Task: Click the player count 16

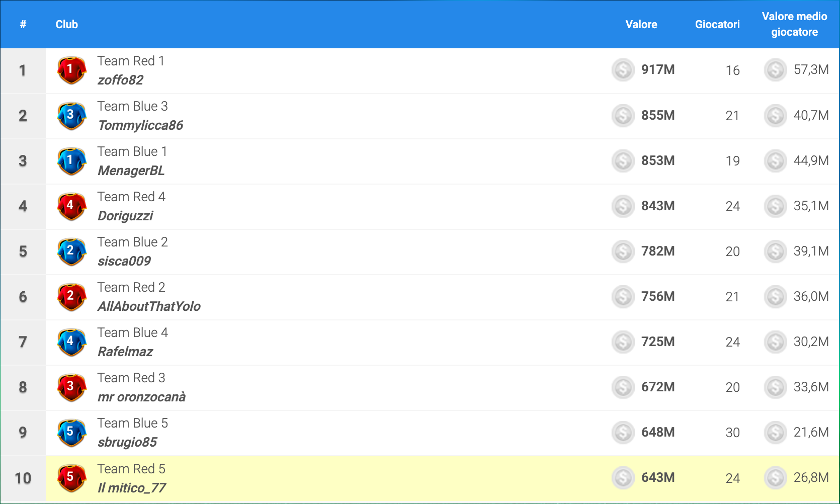Action: coord(732,70)
